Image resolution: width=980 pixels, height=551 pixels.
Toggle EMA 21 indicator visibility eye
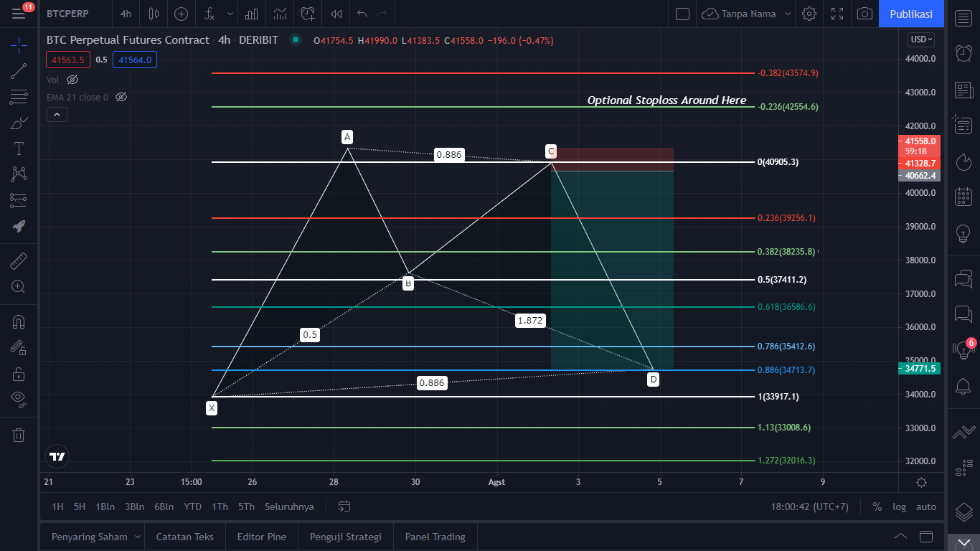tap(121, 97)
